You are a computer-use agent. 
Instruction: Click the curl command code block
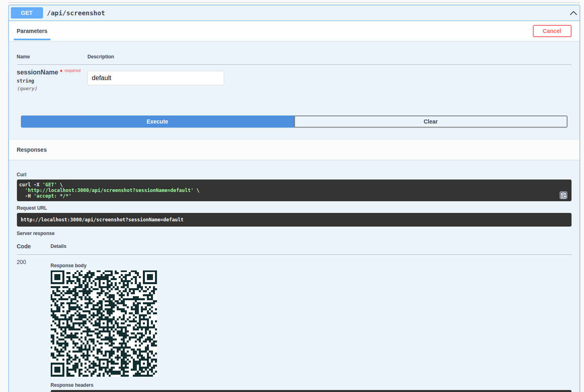point(294,190)
